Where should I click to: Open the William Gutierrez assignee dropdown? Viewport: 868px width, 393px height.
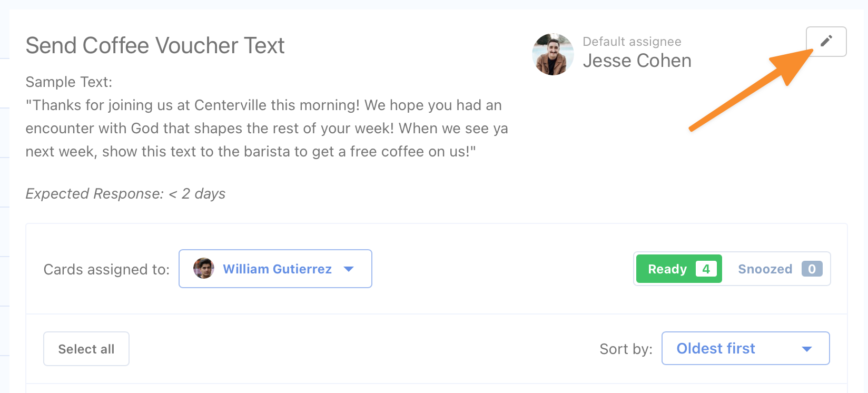[x=275, y=269]
